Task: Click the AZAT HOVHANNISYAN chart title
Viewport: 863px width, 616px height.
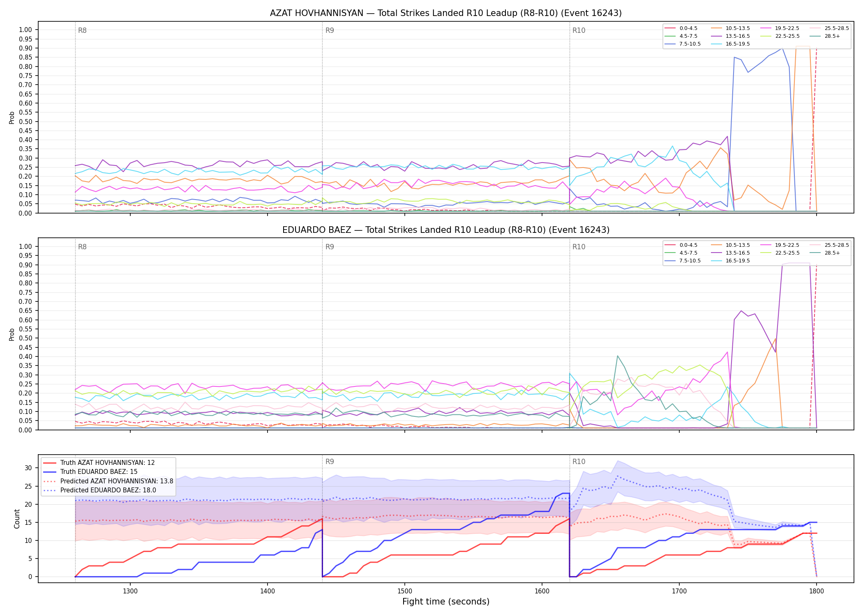Action: 446,13
